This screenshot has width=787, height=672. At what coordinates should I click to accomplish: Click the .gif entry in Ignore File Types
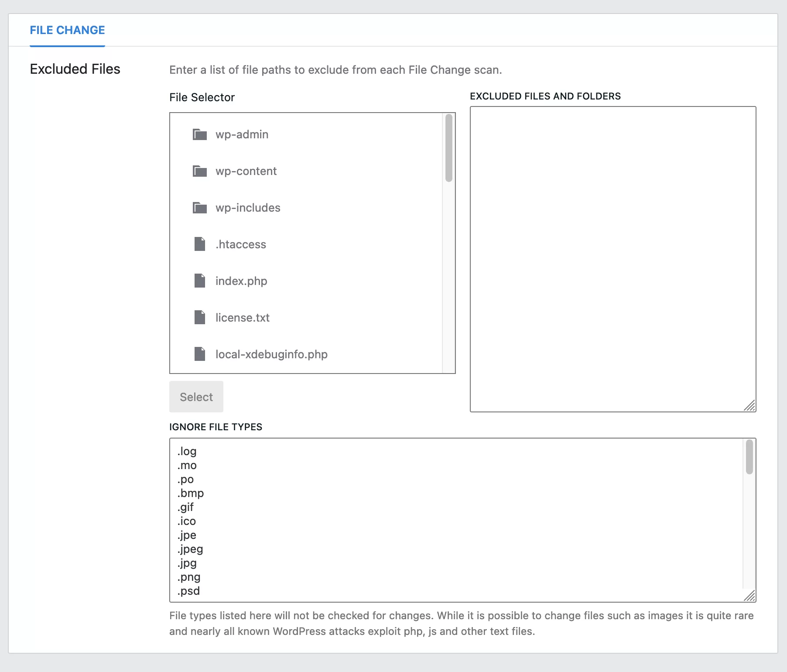click(x=185, y=507)
